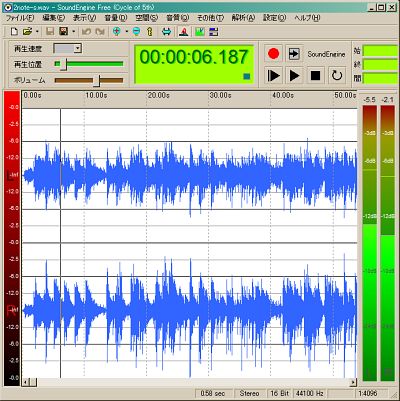The width and height of the screenshot is (400, 401).
Task: Click the 00:00:06.187 time display
Action: pyautogui.click(x=194, y=57)
